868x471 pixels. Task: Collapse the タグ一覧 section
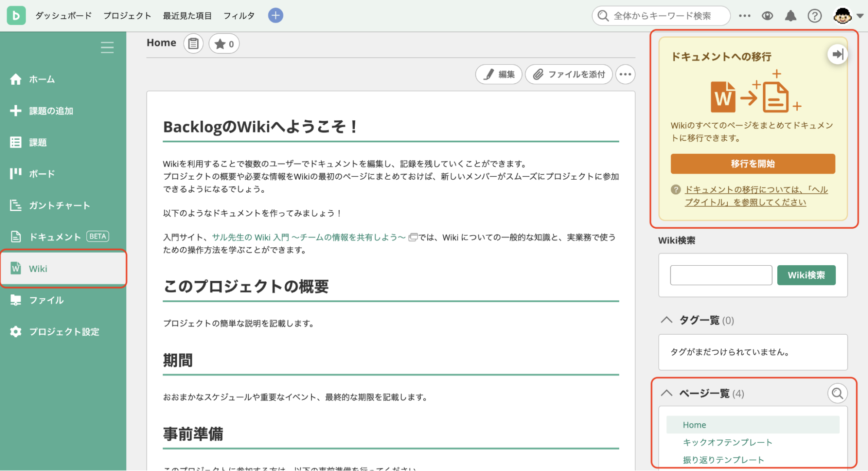coord(667,320)
